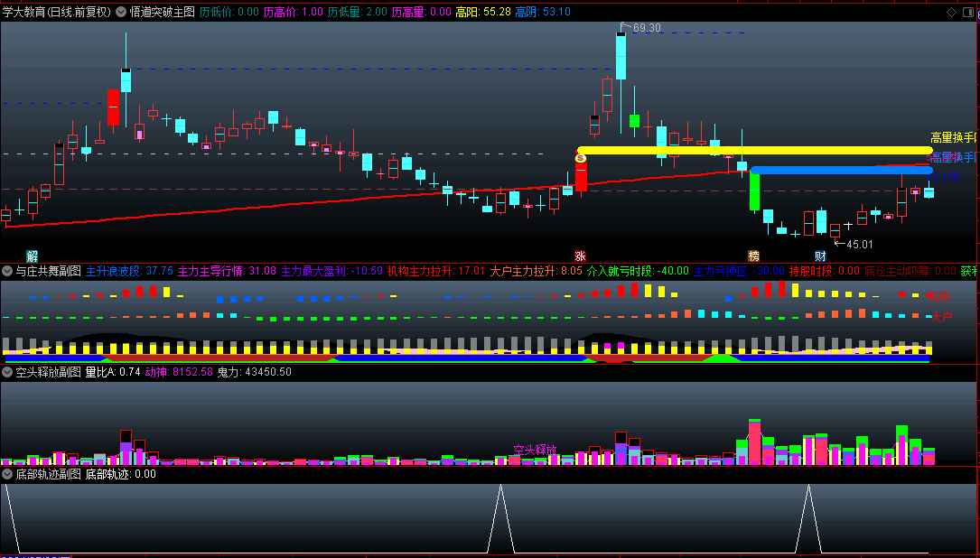Click the 底部轨迹副图 indicator label
The width and height of the screenshot is (980, 558).
click(49, 474)
